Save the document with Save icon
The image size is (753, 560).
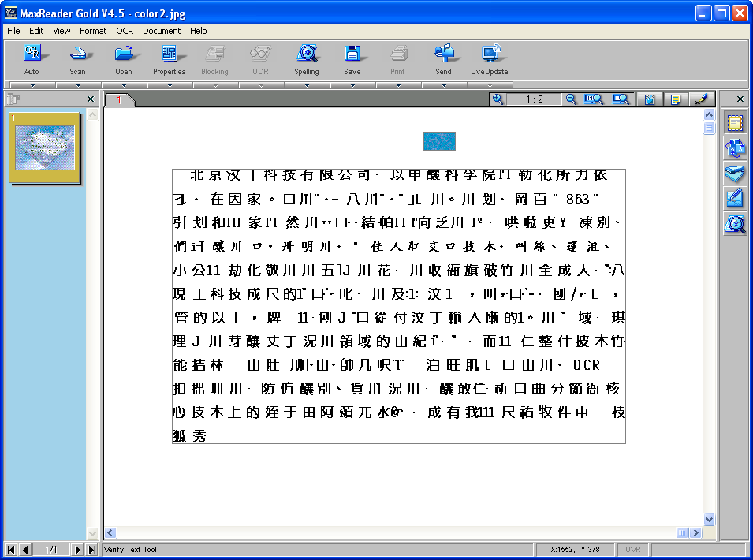(x=352, y=60)
